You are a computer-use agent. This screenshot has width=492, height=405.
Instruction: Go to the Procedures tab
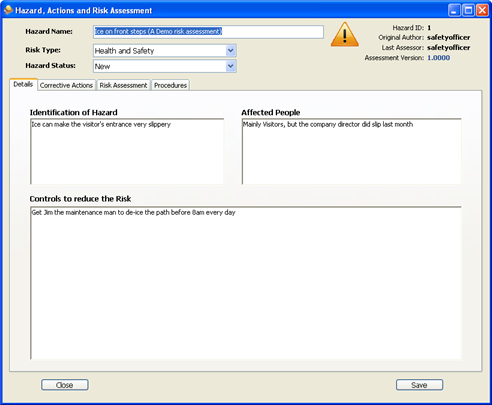click(x=170, y=85)
